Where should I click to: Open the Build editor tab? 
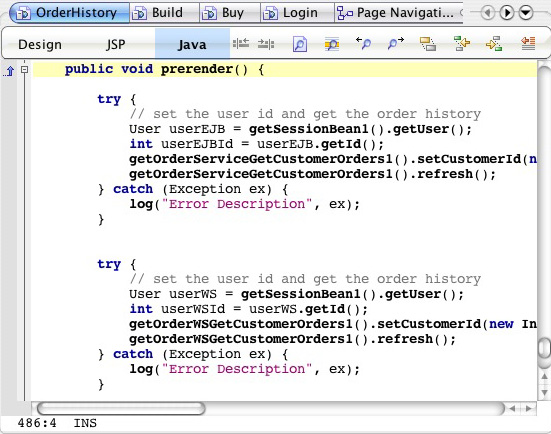pyautogui.click(x=164, y=13)
